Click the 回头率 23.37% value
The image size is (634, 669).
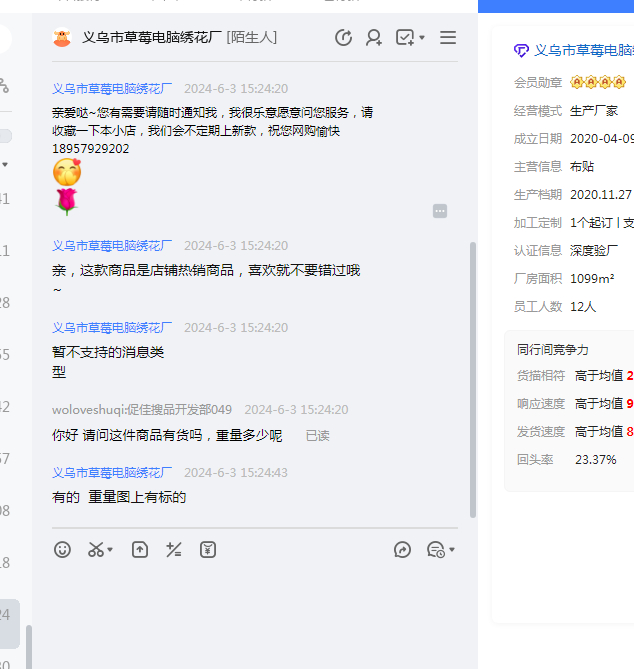click(x=596, y=460)
